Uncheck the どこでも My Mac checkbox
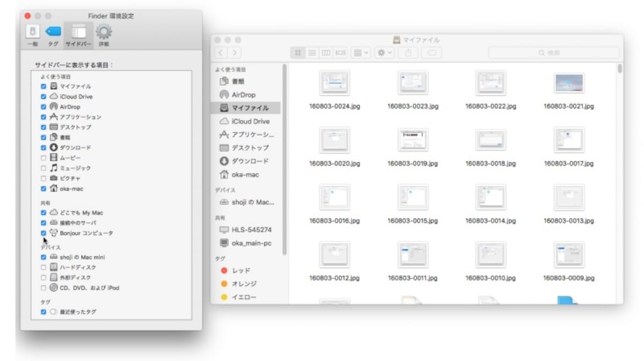This screenshot has height=361, width=644. coord(43,212)
